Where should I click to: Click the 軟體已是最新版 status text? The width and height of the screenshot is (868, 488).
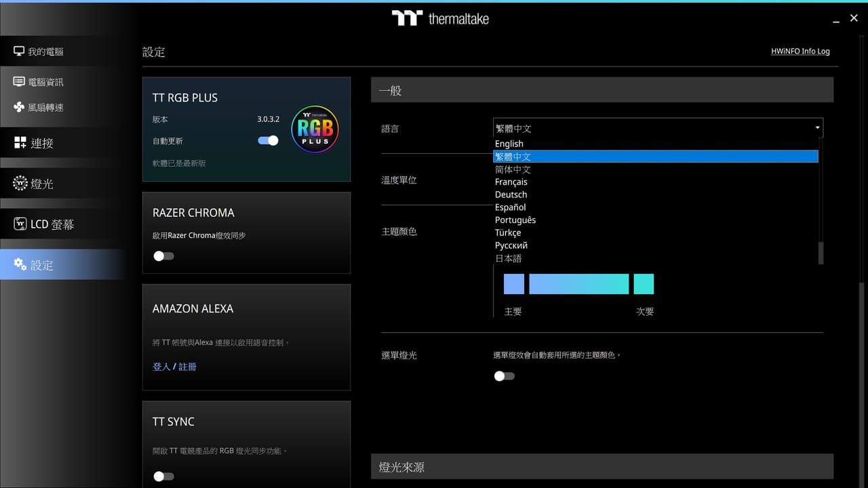click(x=179, y=163)
